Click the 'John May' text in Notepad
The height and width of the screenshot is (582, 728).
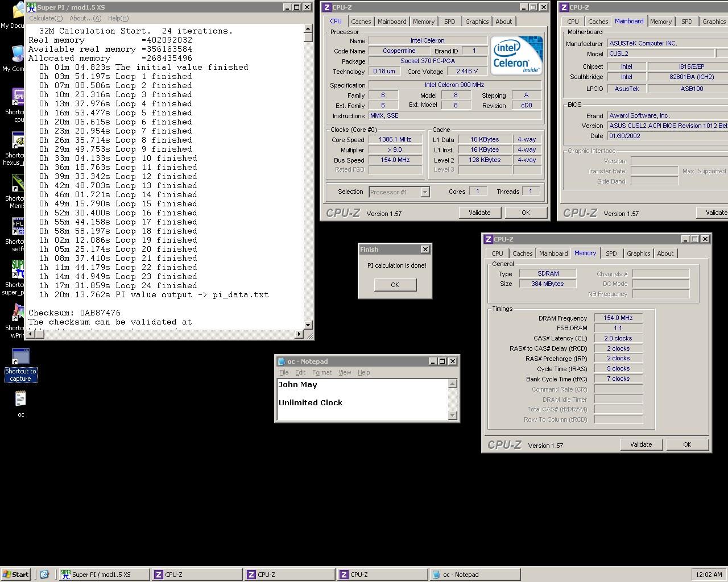(x=298, y=385)
